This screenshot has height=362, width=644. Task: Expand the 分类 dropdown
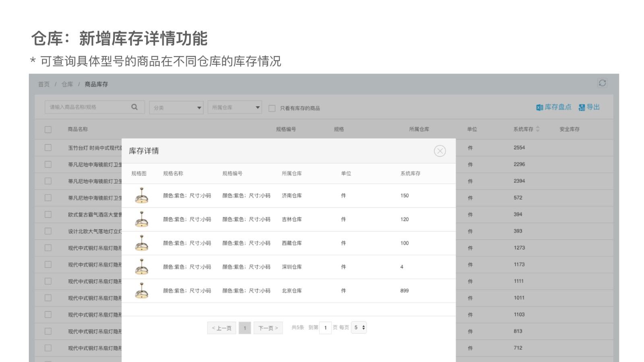tap(176, 107)
